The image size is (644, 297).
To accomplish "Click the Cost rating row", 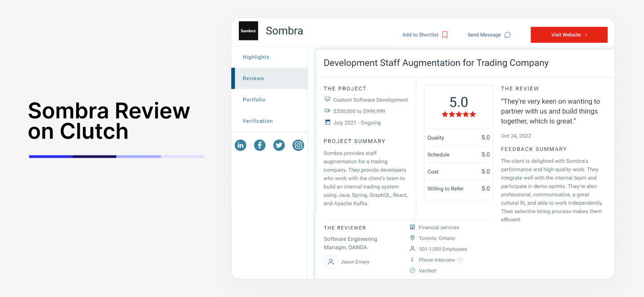I will coord(459,172).
